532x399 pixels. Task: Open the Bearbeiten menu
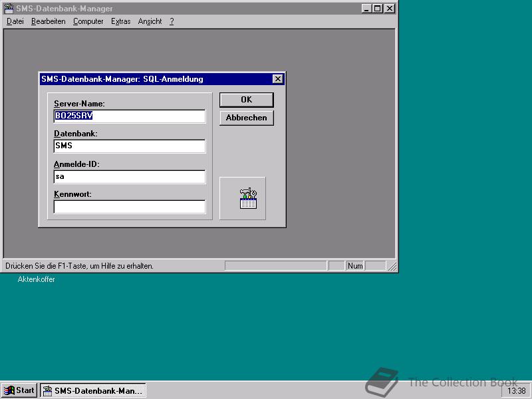coord(49,21)
